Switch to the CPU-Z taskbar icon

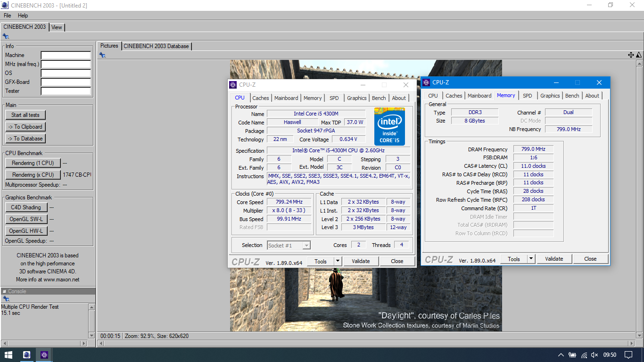pyautogui.click(x=44, y=354)
